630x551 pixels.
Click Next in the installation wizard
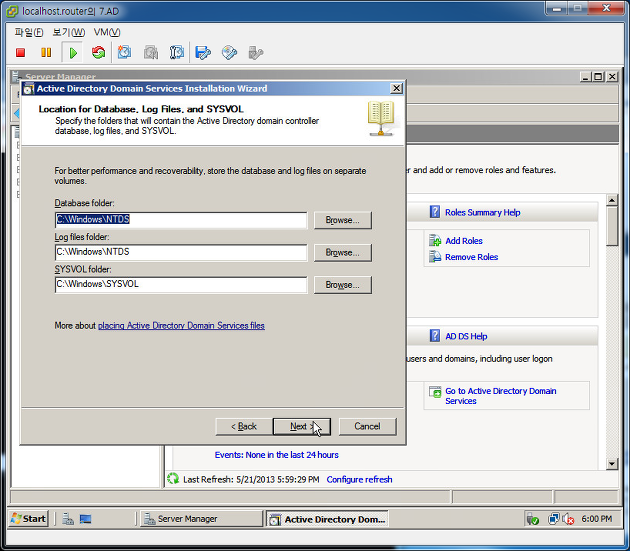302,426
